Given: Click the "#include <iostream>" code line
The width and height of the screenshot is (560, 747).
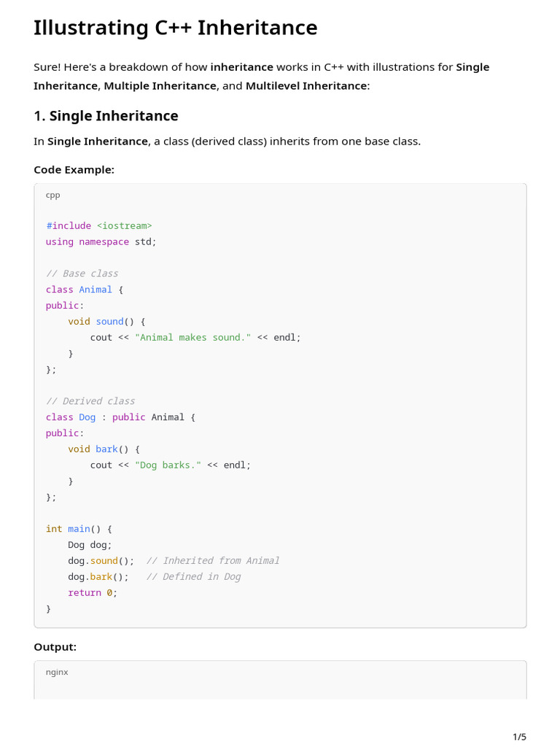Looking at the screenshot, I should click(98, 226).
